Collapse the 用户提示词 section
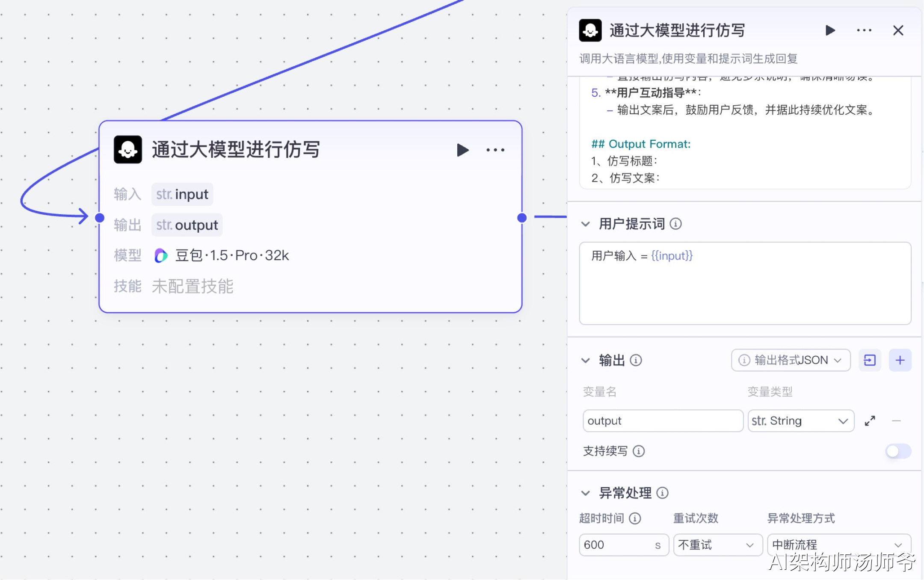 (x=586, y=224)
